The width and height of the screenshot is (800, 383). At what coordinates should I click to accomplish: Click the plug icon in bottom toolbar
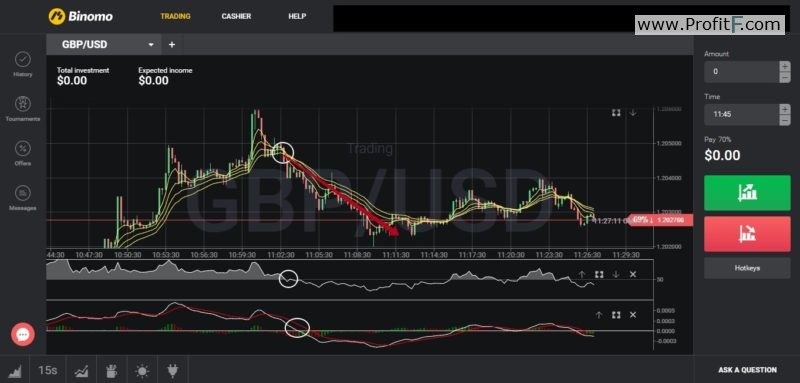point(172,370)
